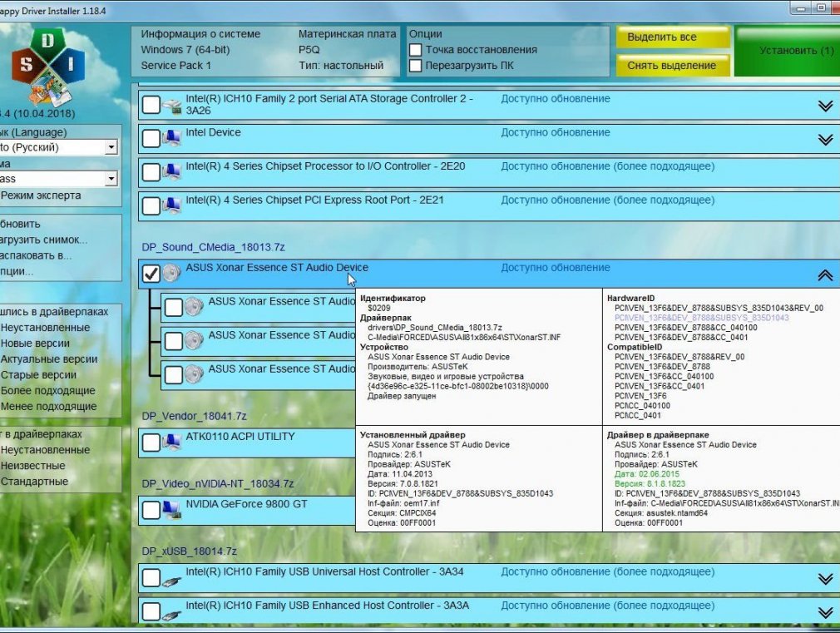Click the DP_Video_nVIDIA-NT_18034.7z driverpack label
The width and height of the screenshot is (840, 633).
point(218,483)
